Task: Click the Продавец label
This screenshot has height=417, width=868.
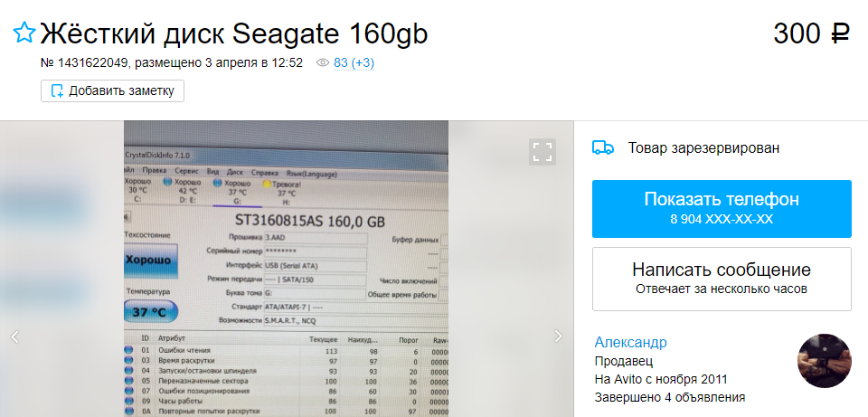Action: tap(624, 362)
